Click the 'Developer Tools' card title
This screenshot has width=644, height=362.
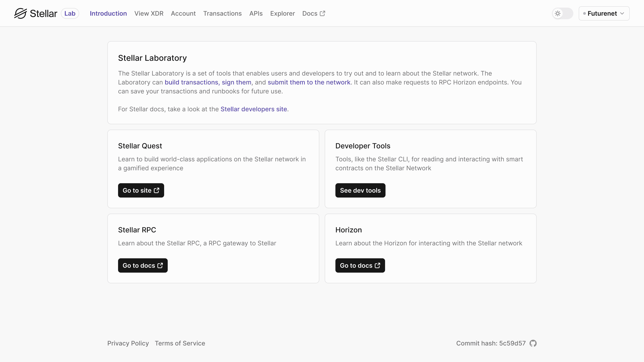[x=363, y=146]
